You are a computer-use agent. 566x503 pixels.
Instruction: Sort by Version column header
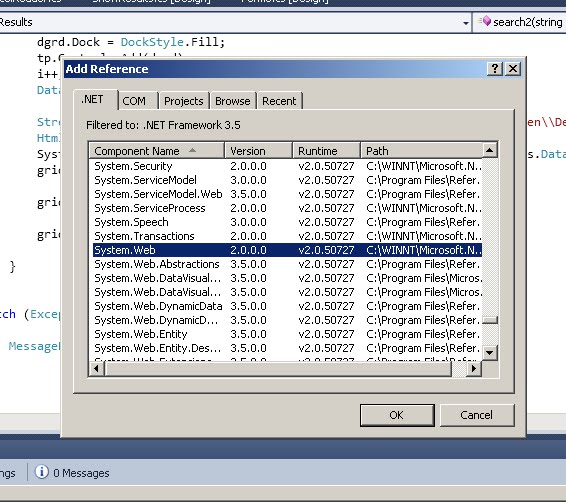coord(258,151)
